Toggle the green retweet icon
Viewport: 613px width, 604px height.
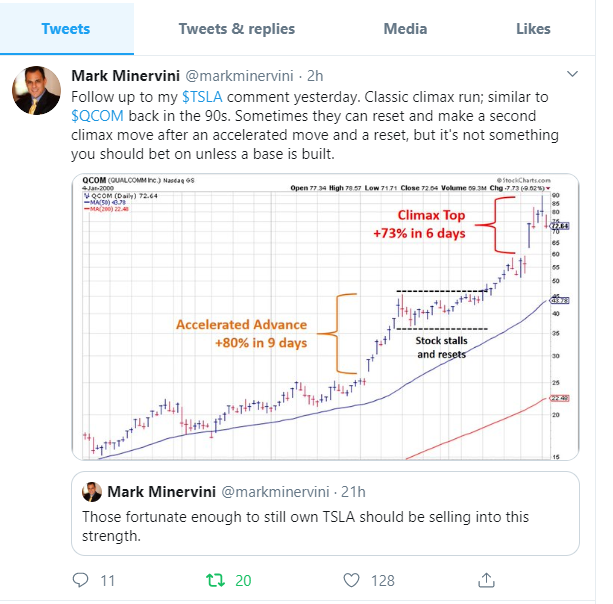215,579
